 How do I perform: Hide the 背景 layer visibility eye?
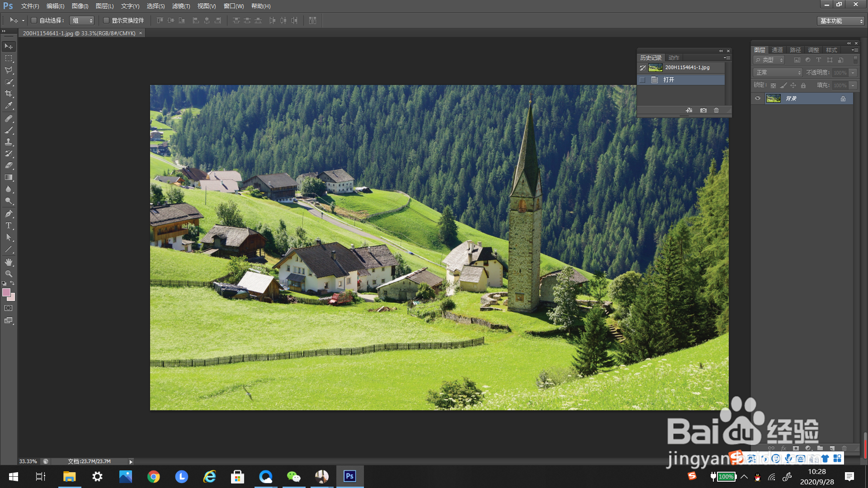coord(758,98)
